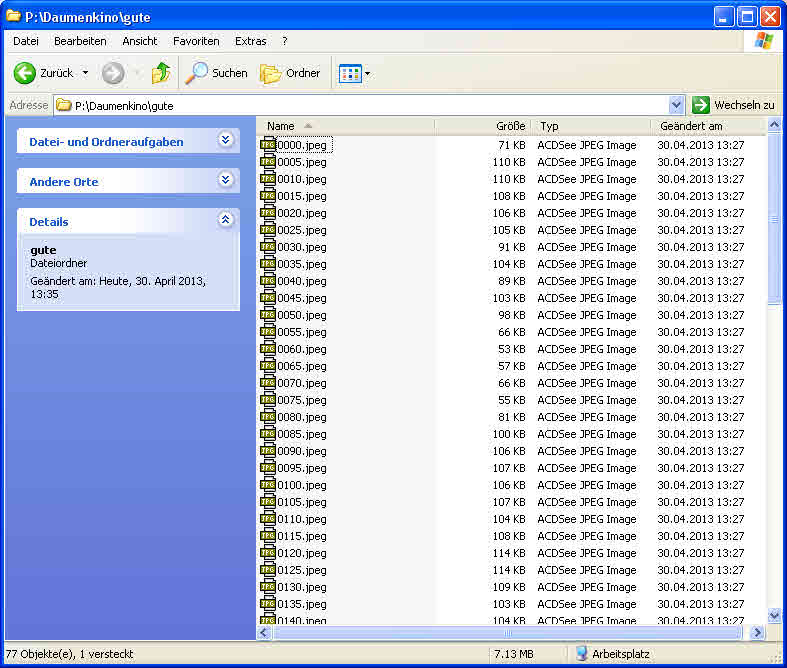This screenshot has height=668, width=787.
Task: Click the green Zurück back arrow
Action: click(25, 73)
